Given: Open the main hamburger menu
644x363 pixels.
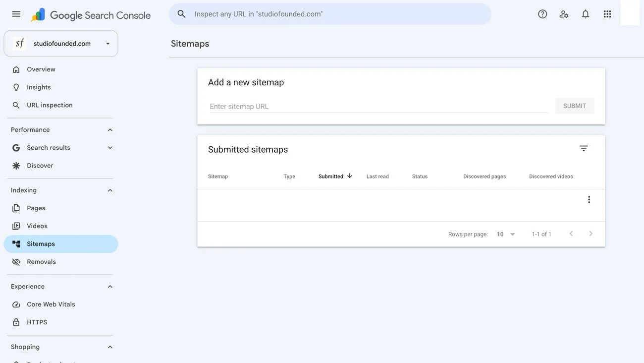Looking at the screenshot, I should 16,14.
